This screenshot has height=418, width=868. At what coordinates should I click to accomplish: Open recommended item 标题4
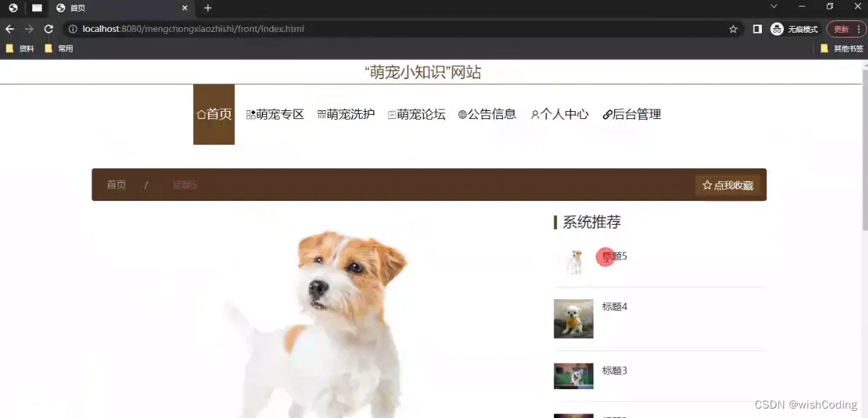click(615, 307)
